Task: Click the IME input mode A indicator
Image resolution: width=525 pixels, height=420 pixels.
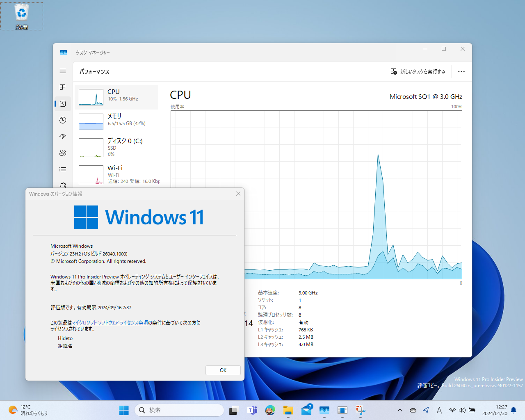Action: tap(439, 410)
